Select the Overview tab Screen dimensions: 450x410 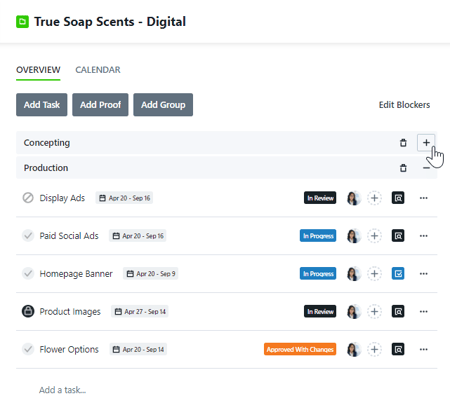point(38,70)
